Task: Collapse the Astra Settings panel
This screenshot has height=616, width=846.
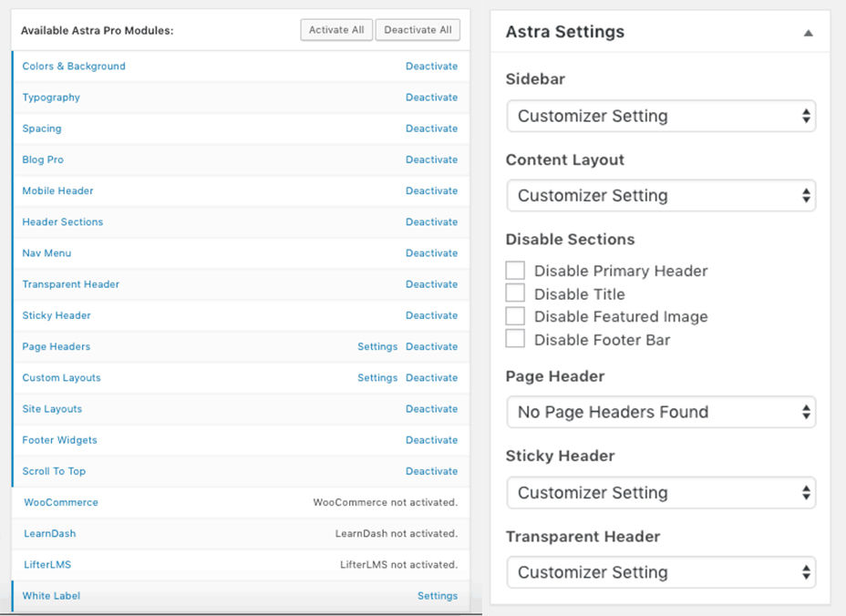Action: (808, 31)
